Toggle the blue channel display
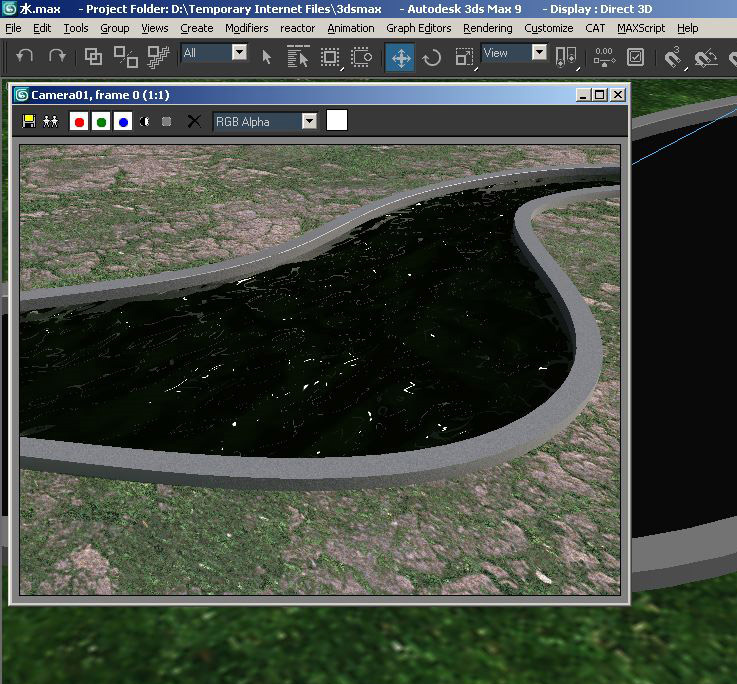 (123, 122)
